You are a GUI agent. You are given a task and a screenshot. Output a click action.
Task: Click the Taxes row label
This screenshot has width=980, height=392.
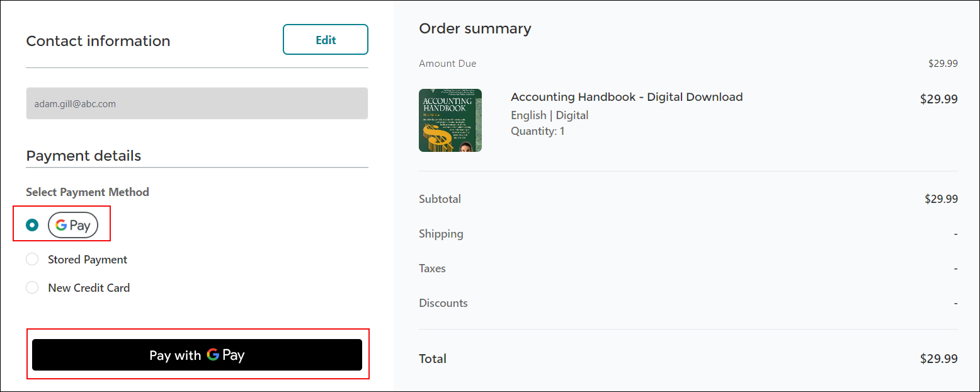coord(432,268)
